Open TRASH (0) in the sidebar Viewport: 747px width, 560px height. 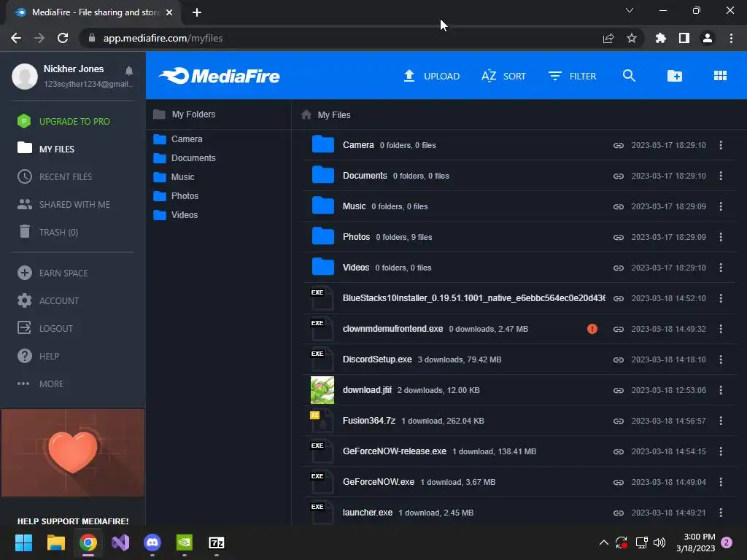point(48,232)
